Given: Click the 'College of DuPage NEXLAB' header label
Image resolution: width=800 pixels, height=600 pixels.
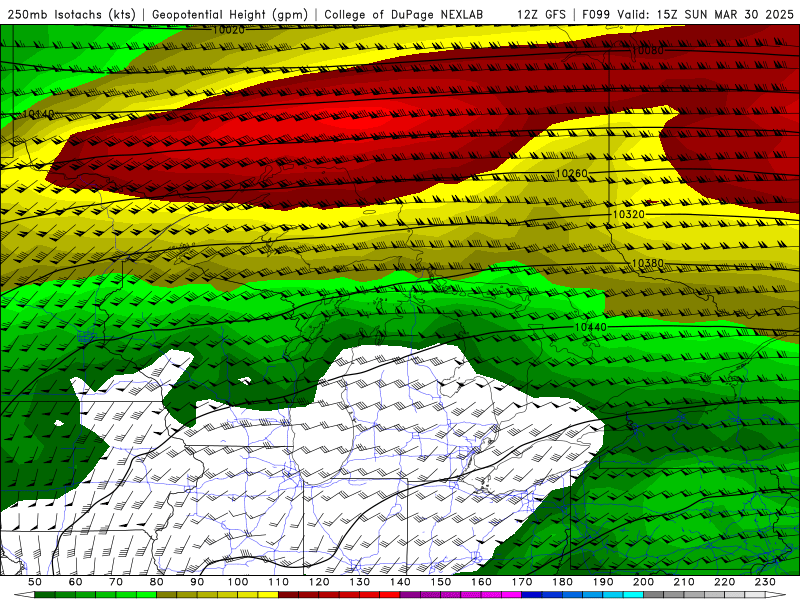Looking at the screenshot, I should [x=403, y=14].
